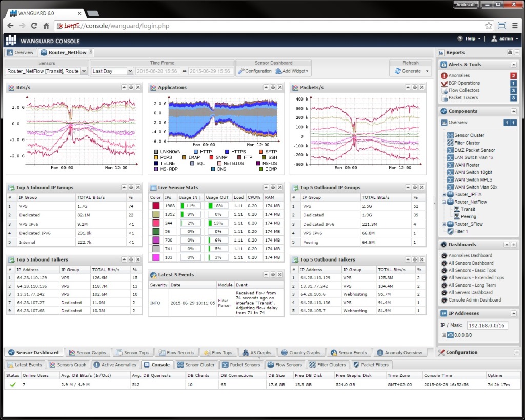
Task: Go to browser home page icon
Action: coord(46,26)
